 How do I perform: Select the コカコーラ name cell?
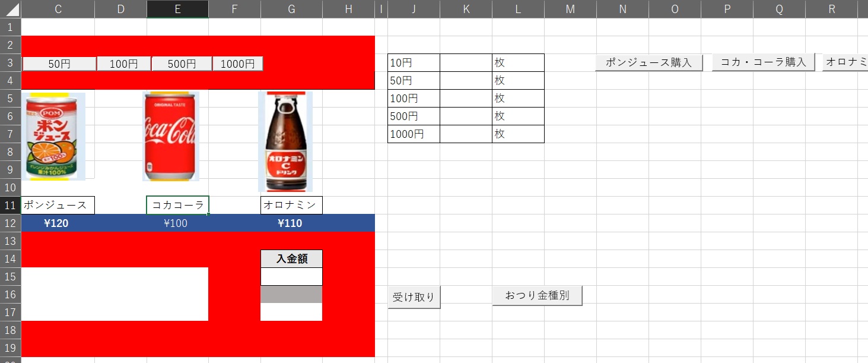click(177, 206)
